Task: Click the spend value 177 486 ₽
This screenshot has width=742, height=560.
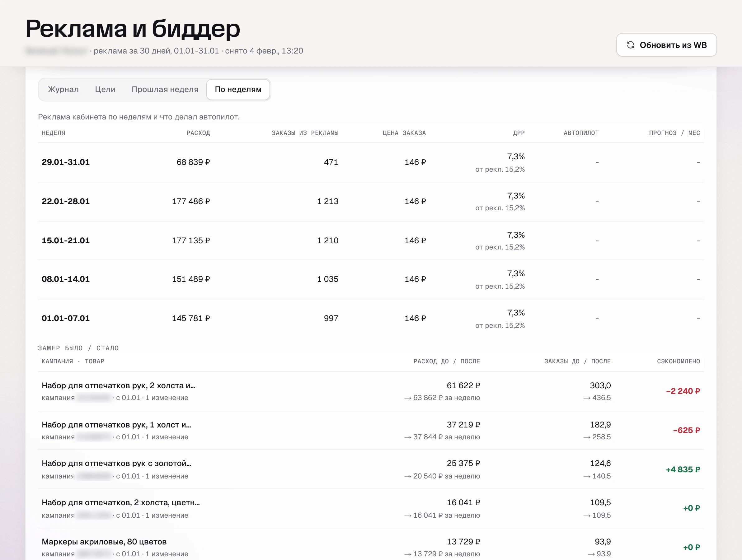Action: 191,202
